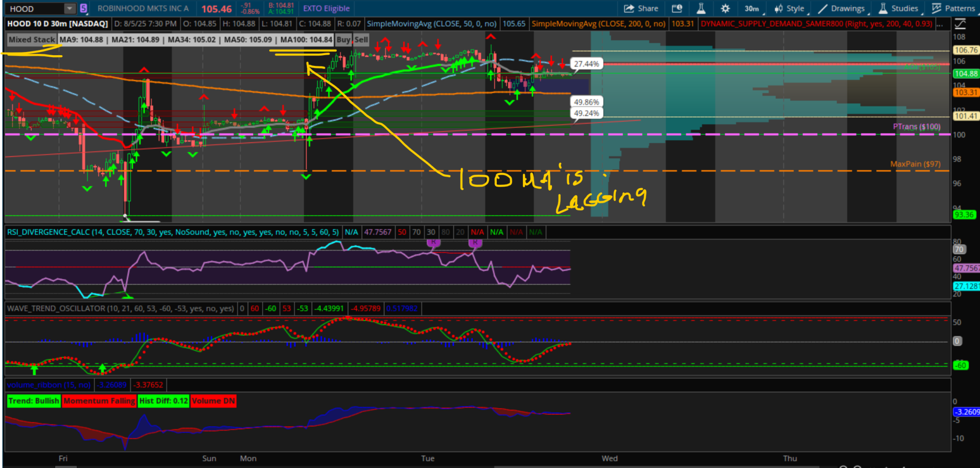Click the Sell label on chart
Image resolution: width=980 pixels, height=468 pixels.
tap(361, 40)
